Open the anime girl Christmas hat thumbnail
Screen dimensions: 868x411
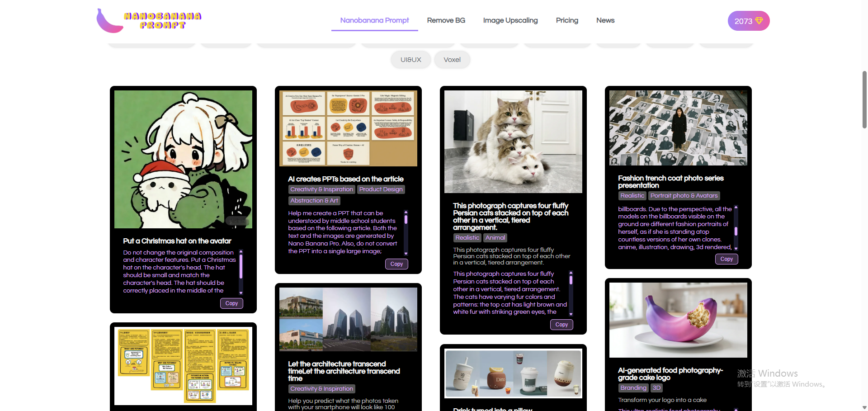tap(183, 159)
